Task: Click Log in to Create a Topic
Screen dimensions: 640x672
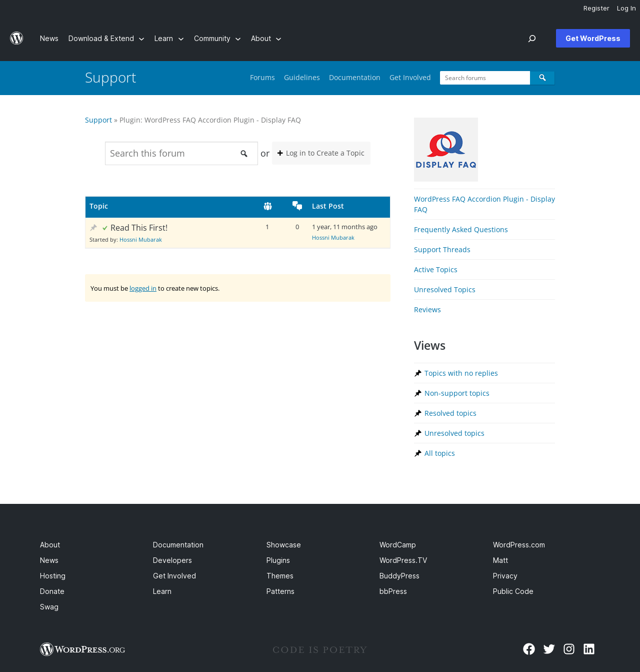Action: [x=321, y=153]
